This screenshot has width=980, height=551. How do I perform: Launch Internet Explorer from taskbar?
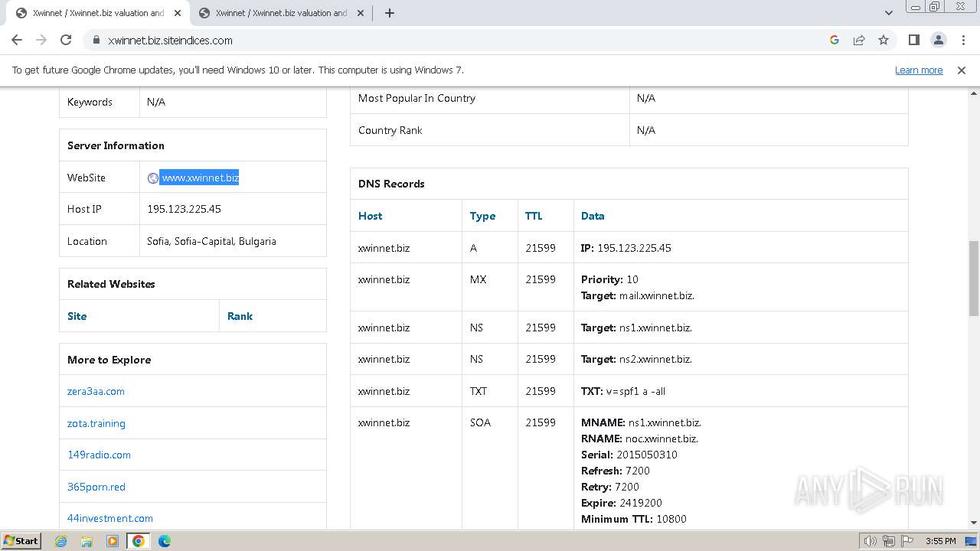tap(60, 541)
